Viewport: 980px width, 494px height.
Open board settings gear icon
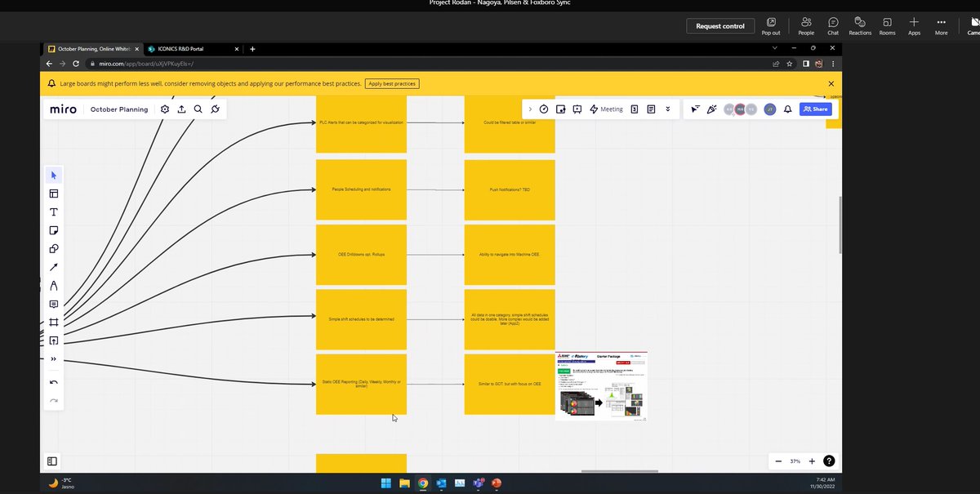click(x=165, y=109)
